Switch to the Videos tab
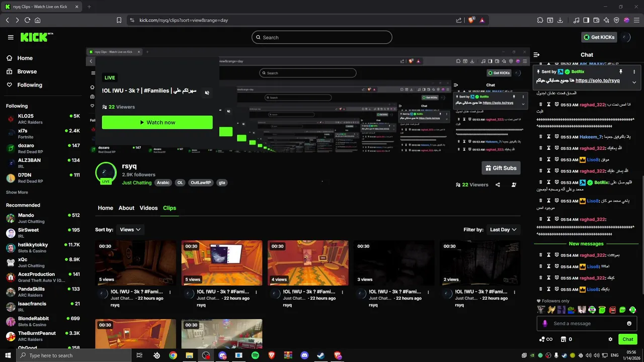The image size is (644, 362). pyautogui.click(x=148, y=208)
